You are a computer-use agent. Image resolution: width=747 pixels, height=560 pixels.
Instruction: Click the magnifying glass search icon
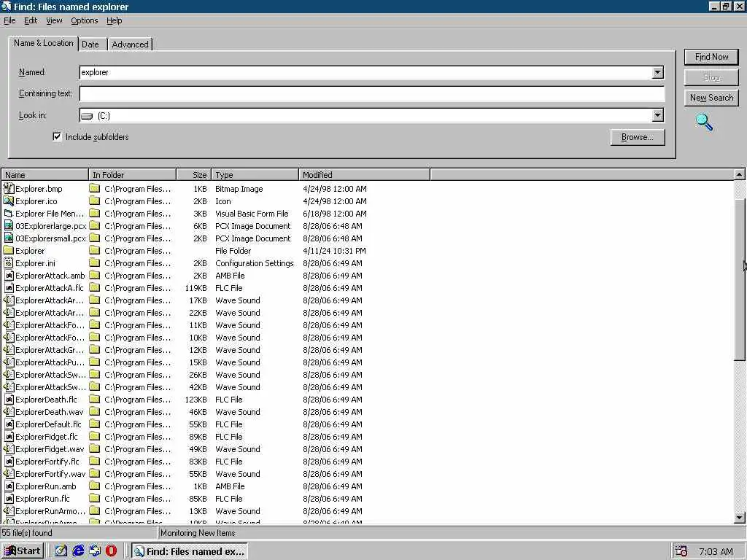click(x=704, y=122)
